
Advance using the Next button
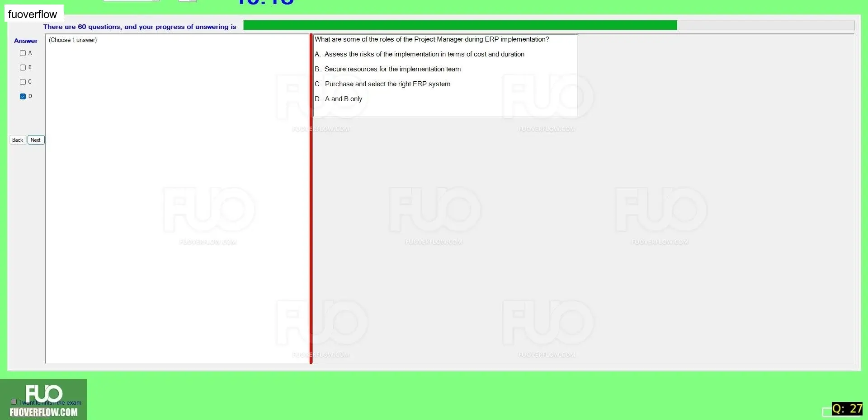pos(36,140)
